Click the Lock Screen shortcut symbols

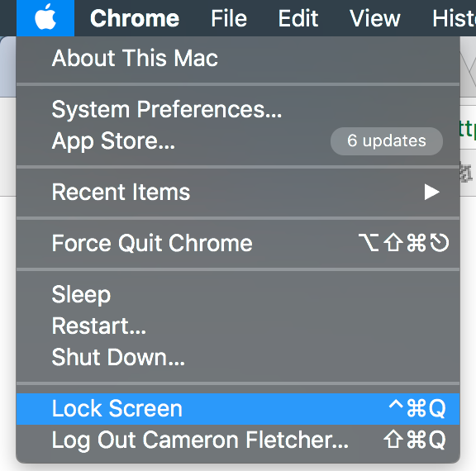[417, 408]
